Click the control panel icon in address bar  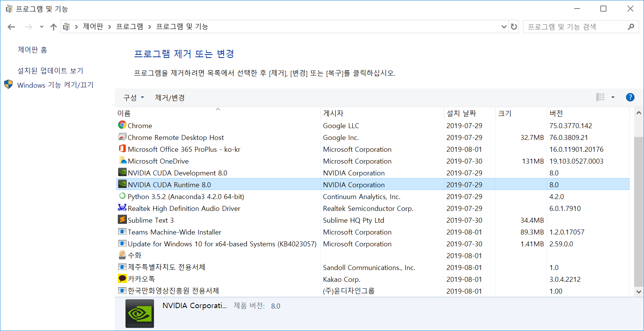pos(66,27)
